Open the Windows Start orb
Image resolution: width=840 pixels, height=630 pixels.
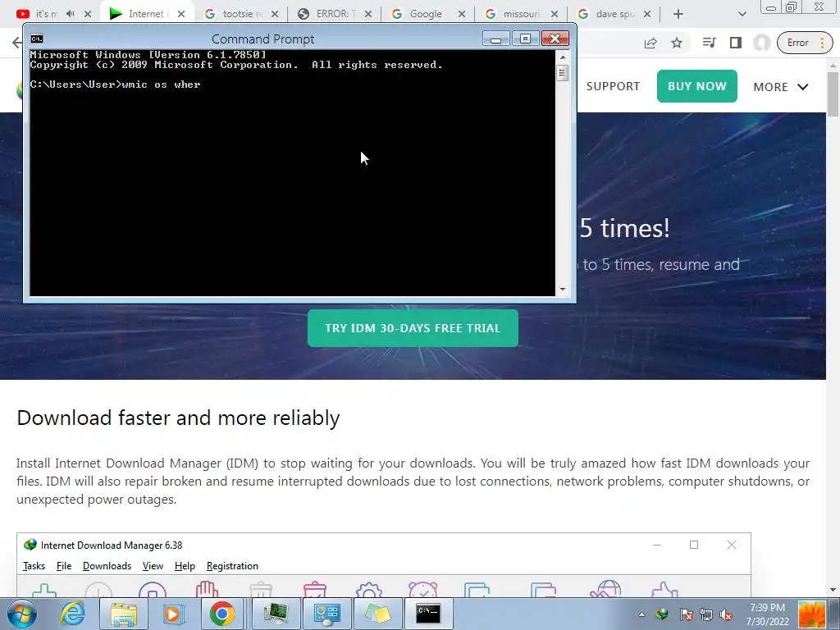tap(22, 614)
